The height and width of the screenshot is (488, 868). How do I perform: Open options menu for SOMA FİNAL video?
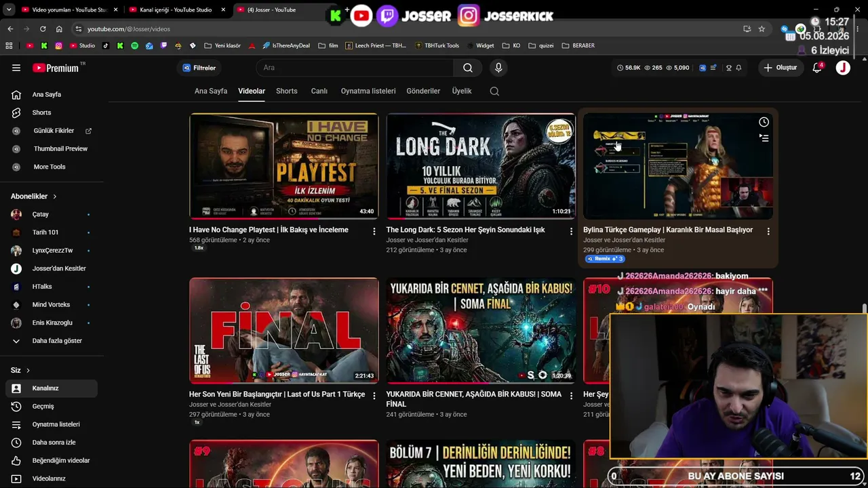pos(571,396)
